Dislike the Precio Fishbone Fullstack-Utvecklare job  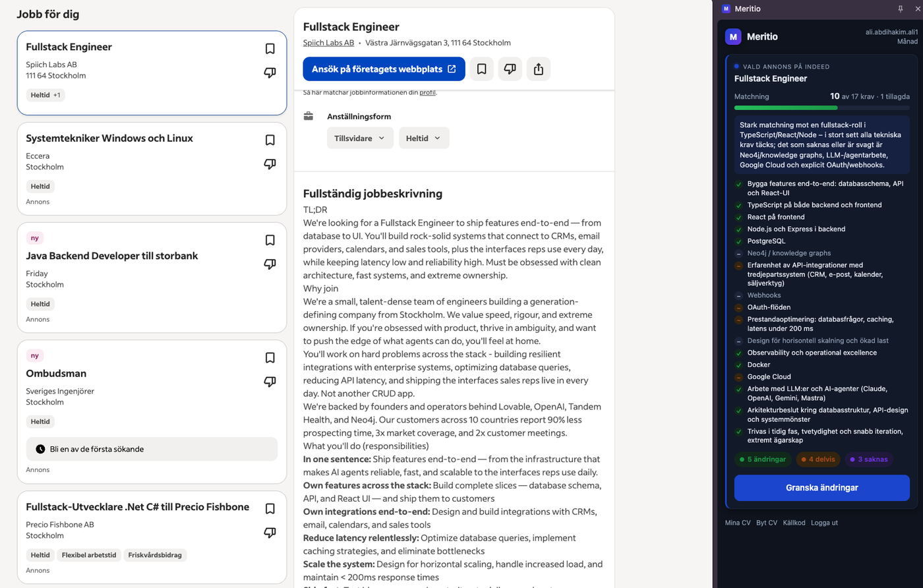[270, 532]
